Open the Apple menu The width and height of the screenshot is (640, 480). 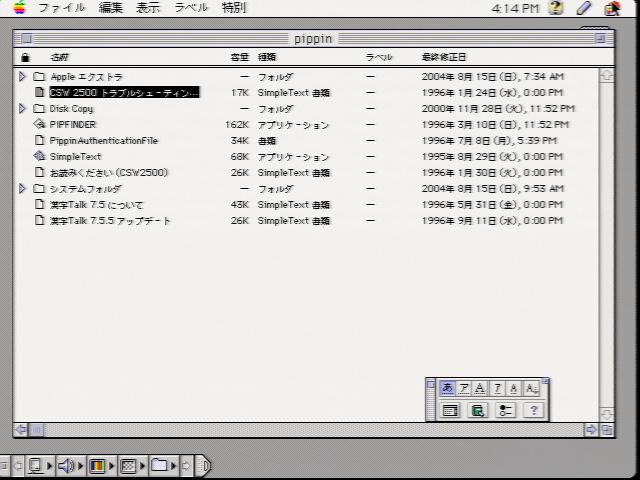(19, 7)
